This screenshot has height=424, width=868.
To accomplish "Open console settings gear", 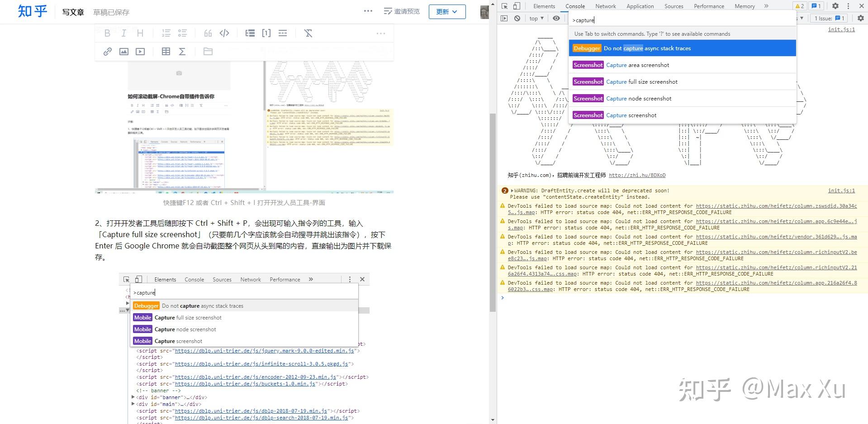I will coord(861,18).
